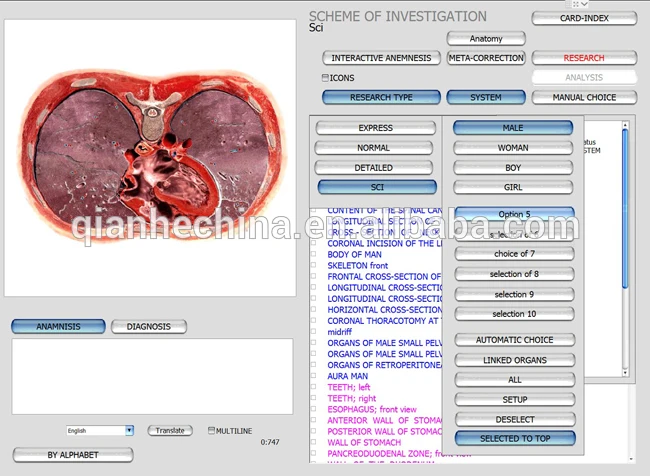Expand the SYSTEM menu
650x476 pixels.
click(486, 97)
